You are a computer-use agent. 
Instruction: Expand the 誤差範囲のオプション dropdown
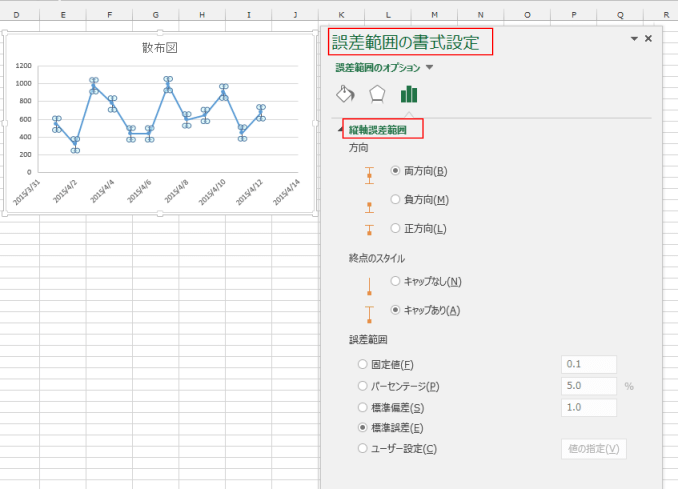click(x=429, y=67)
